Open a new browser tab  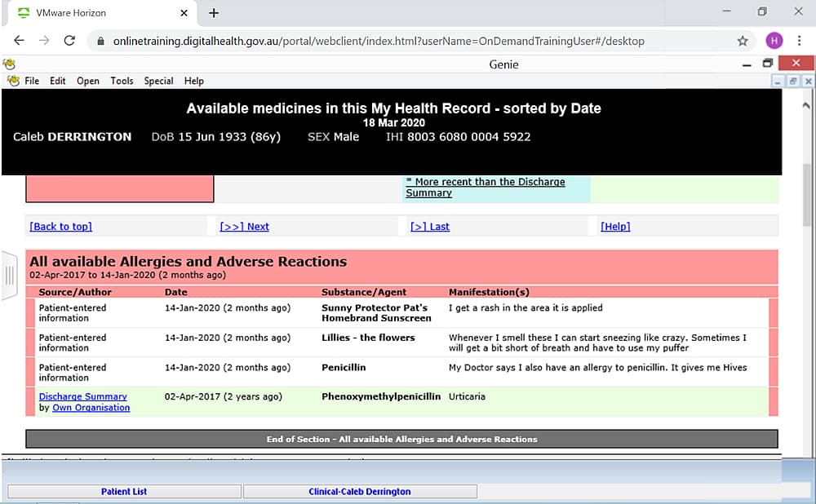(x=214, y=13)
